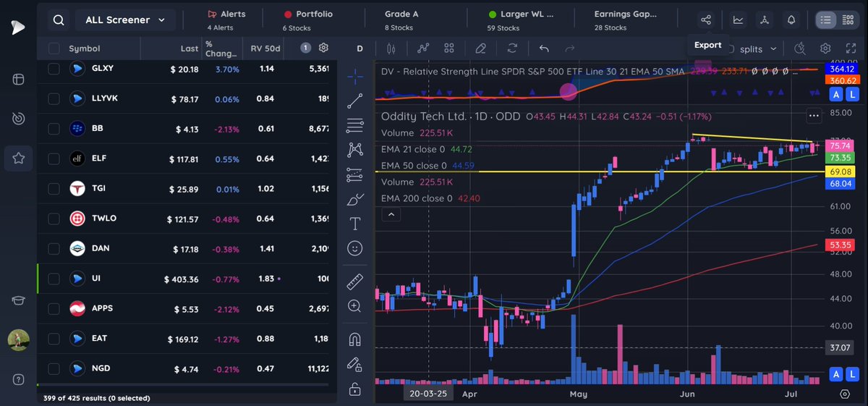Open the emoji sticker tool
Screen dimensions: 868x406
pos(355,248)
